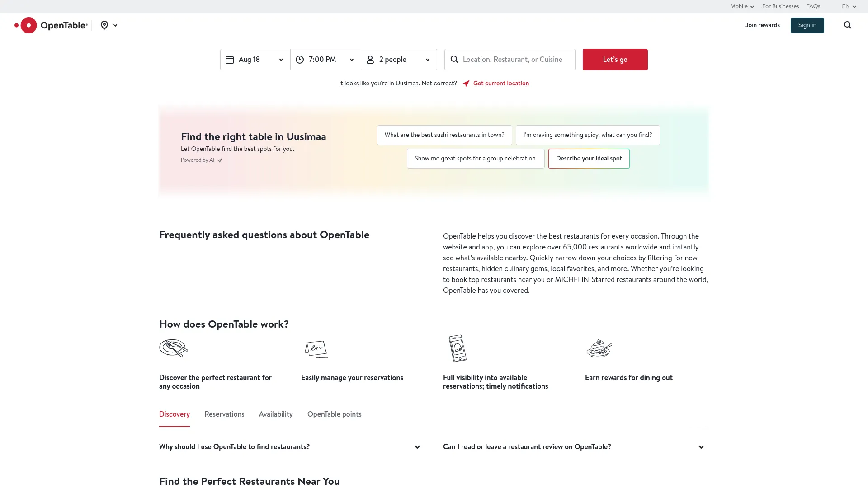Open the EN language dropdown
The image size is (868, 488).
[x=849, y=6]
